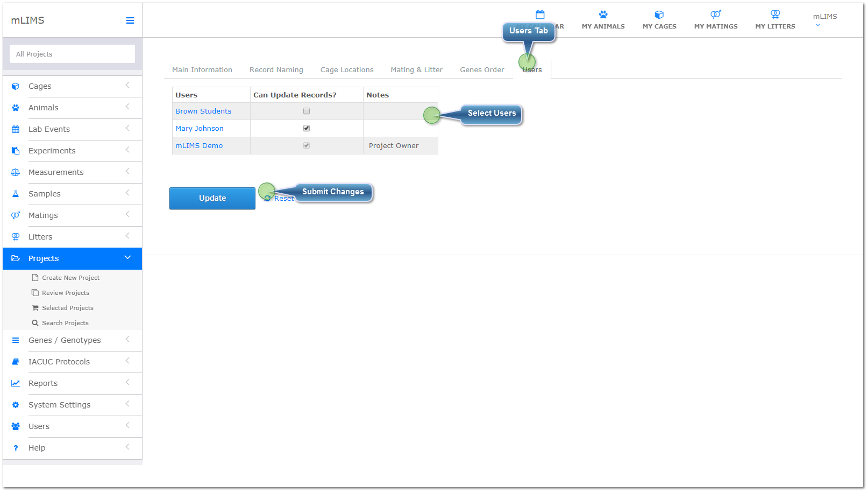Collapse the Projects menu chevron
868x492 pixels.
coord(127,257)
